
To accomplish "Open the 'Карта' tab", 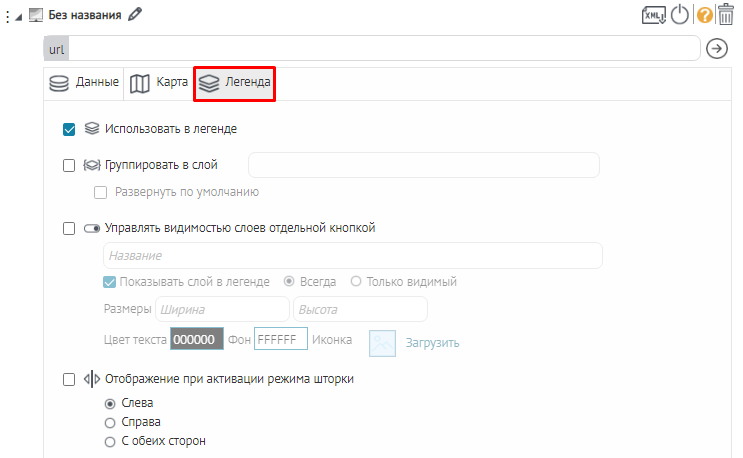I will click(x=160, y=83).
